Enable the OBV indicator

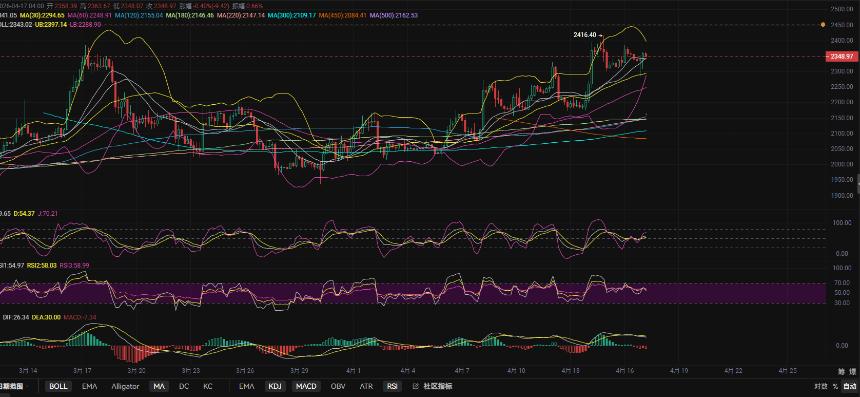click(x=338, y=386)
